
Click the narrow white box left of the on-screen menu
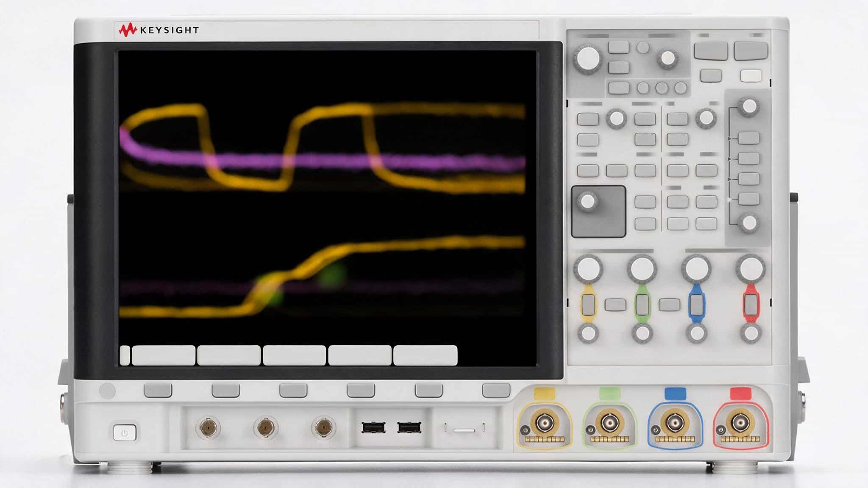(125, 355)
